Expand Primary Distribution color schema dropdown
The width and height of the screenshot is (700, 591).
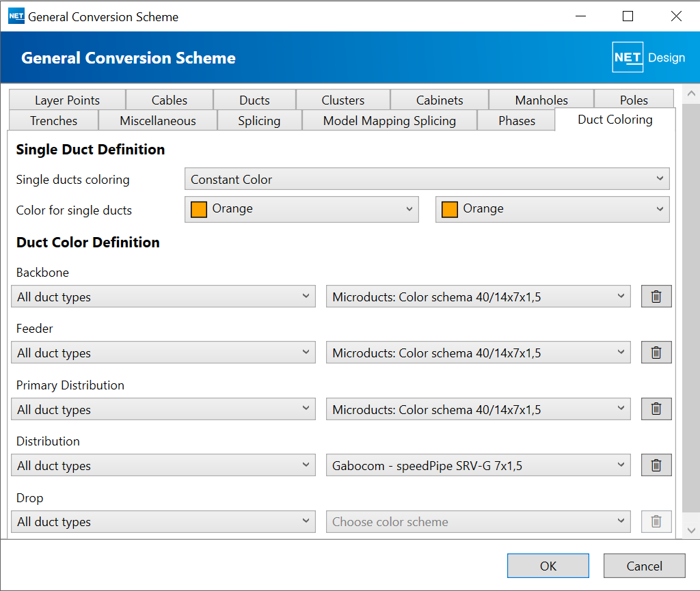coord(478,409)
